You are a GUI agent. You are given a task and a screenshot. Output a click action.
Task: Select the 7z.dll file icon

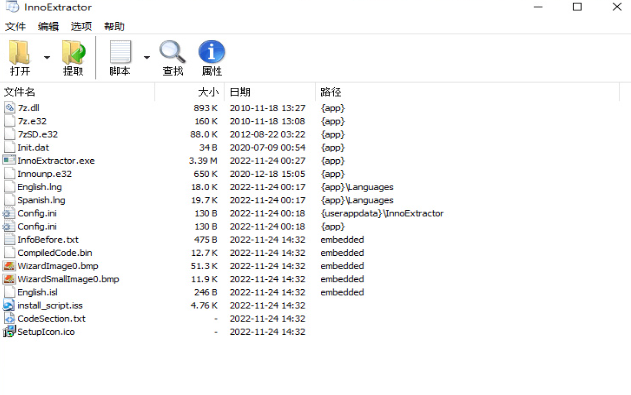pyautogui.click(x=10, y=108)
